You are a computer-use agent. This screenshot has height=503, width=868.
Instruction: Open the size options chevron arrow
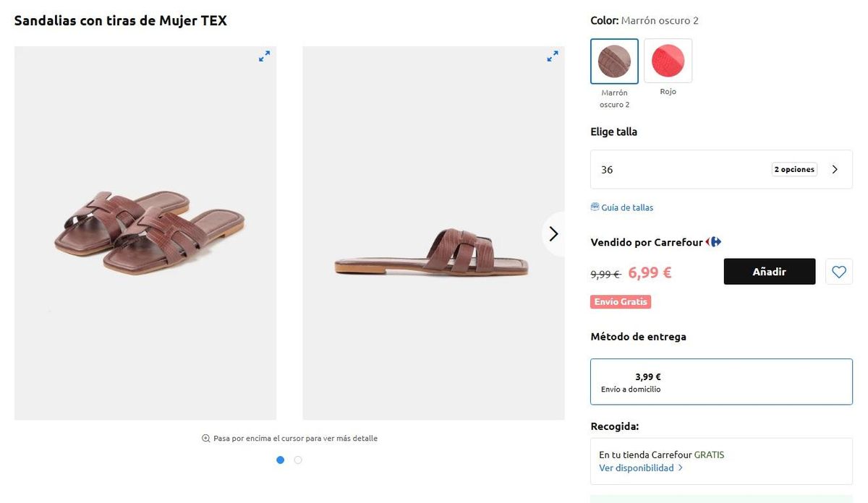tap(835, 170)
